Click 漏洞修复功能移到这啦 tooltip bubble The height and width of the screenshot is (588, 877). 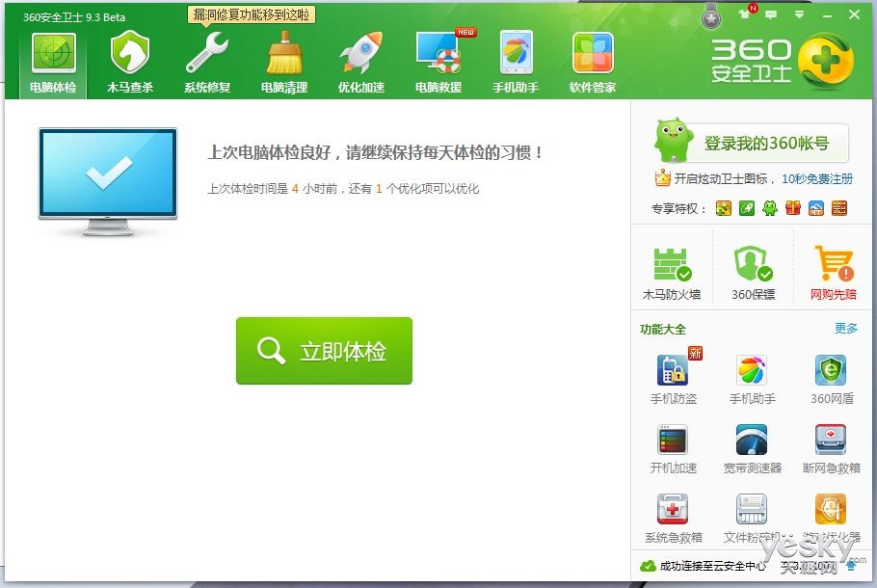(252, 14)
